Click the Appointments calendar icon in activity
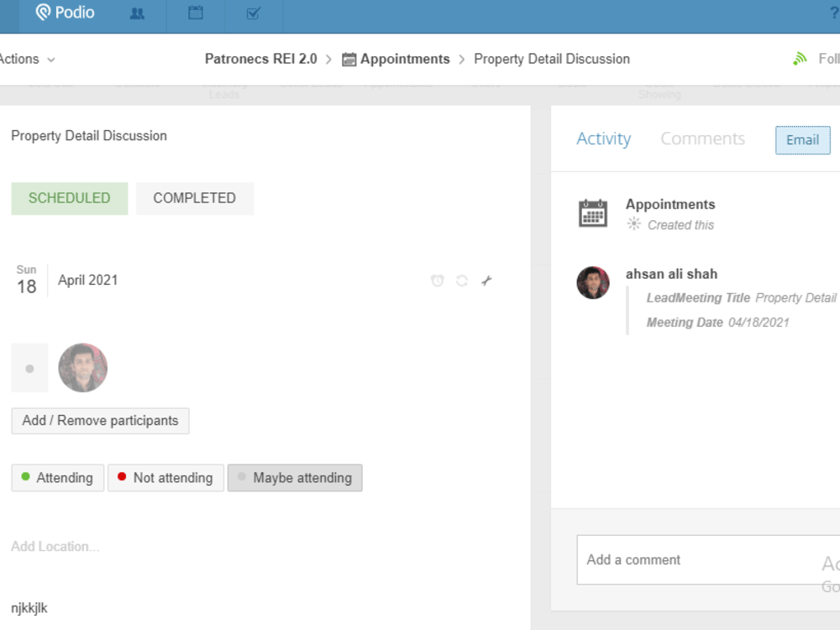 pos(593,213)
